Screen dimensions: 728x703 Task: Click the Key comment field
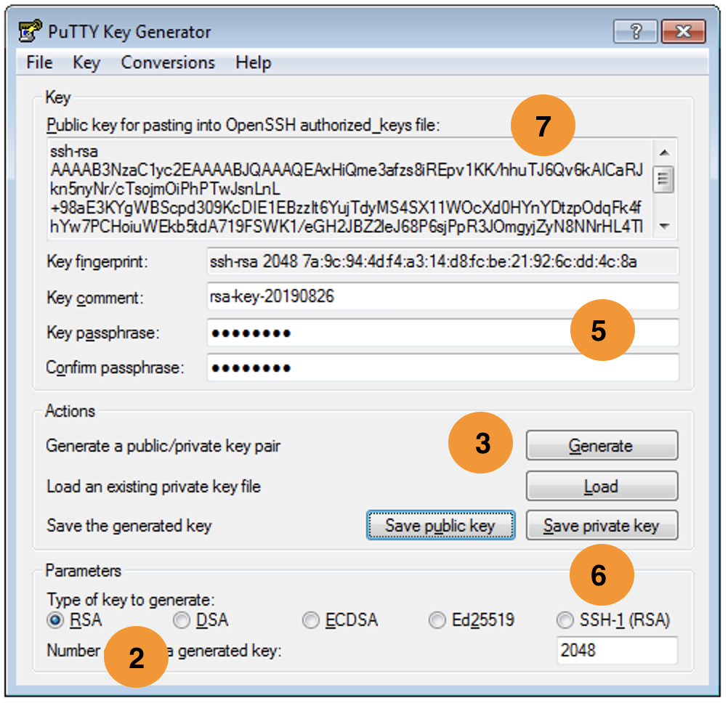(442, 296)
